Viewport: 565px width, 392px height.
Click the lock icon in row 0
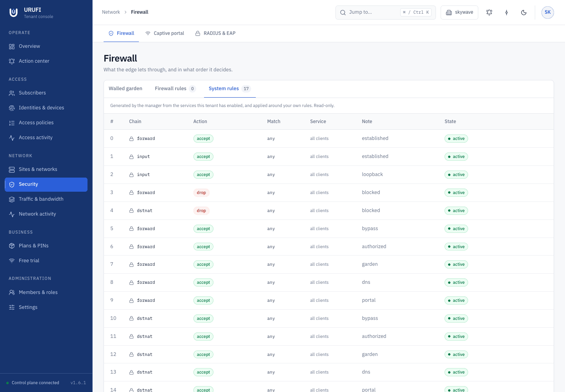pos(131,139)
